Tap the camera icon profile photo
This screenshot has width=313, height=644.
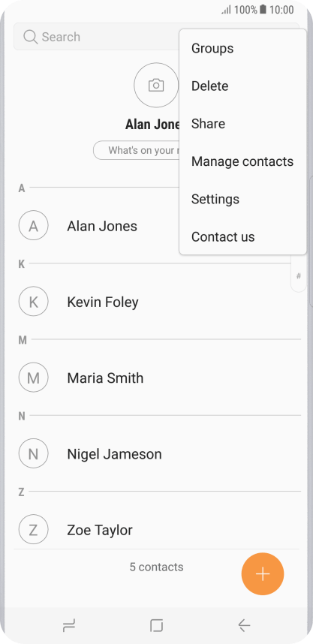[156, 85]
